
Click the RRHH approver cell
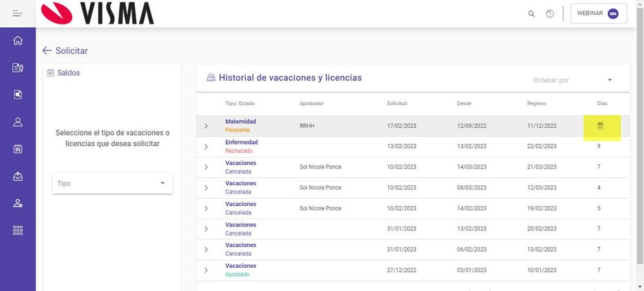click(307, 126)
